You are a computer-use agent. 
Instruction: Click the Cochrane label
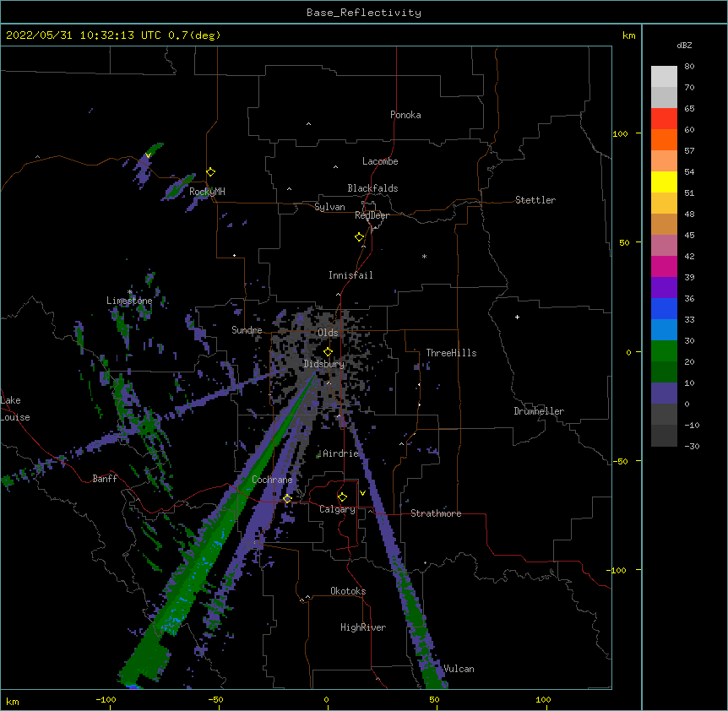click(x=272, y=480)
